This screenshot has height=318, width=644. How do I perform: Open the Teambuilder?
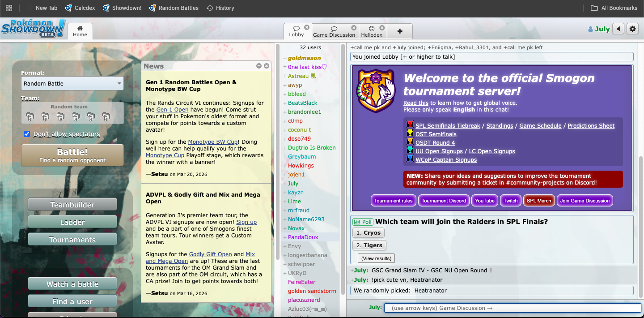click(72, 205)
